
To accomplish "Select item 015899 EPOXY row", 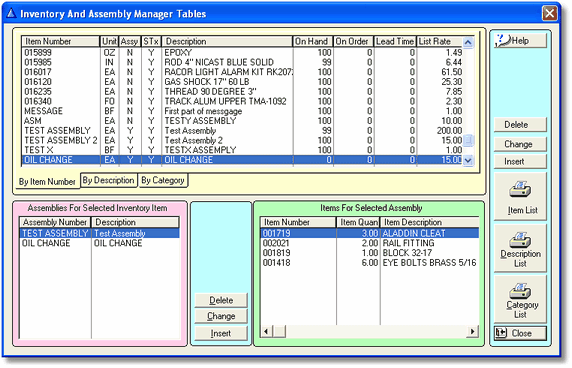I will pos(242,53).
